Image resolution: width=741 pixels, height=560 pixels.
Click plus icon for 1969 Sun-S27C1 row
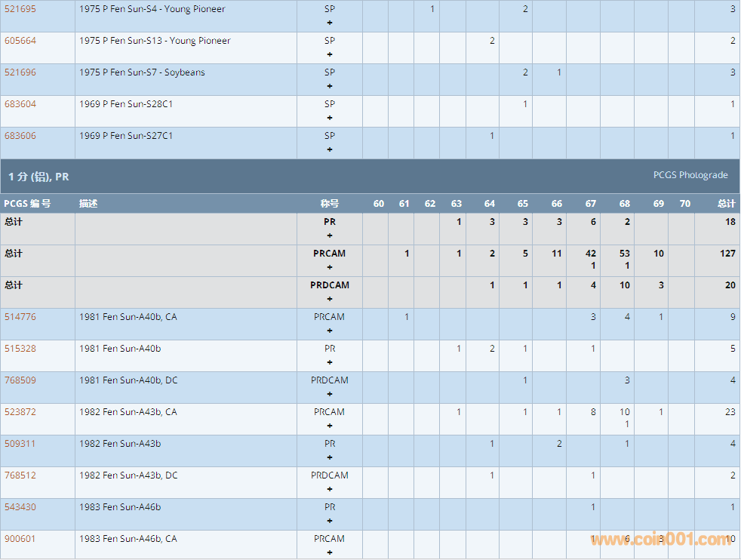coord(330,149)
